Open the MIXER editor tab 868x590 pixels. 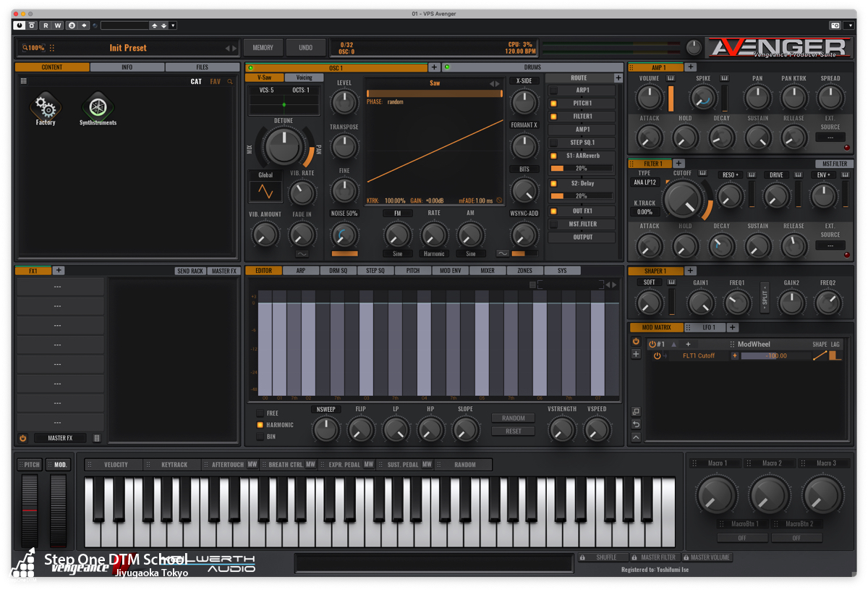[x=488, y=271]
